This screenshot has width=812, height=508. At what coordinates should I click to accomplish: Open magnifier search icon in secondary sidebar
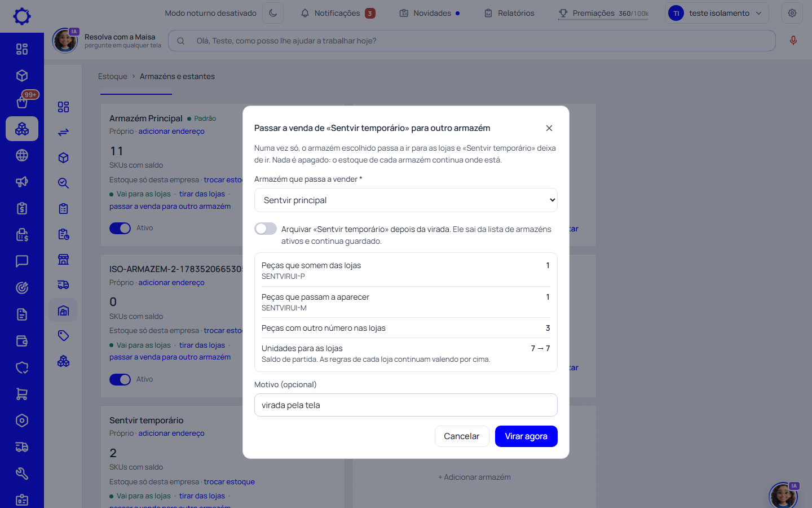click(63, 183)
